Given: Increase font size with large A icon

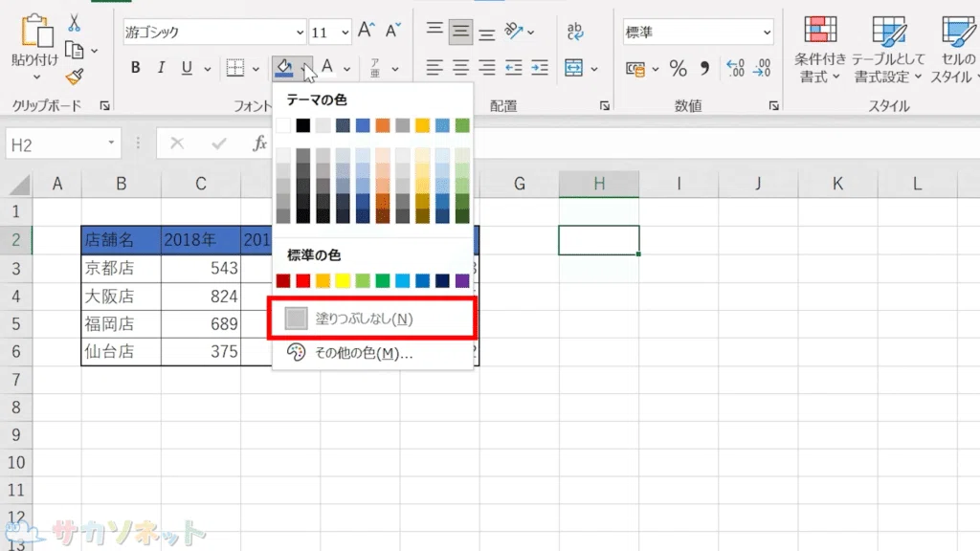Looking at the screenshot, I should click(x=366, y=30).
